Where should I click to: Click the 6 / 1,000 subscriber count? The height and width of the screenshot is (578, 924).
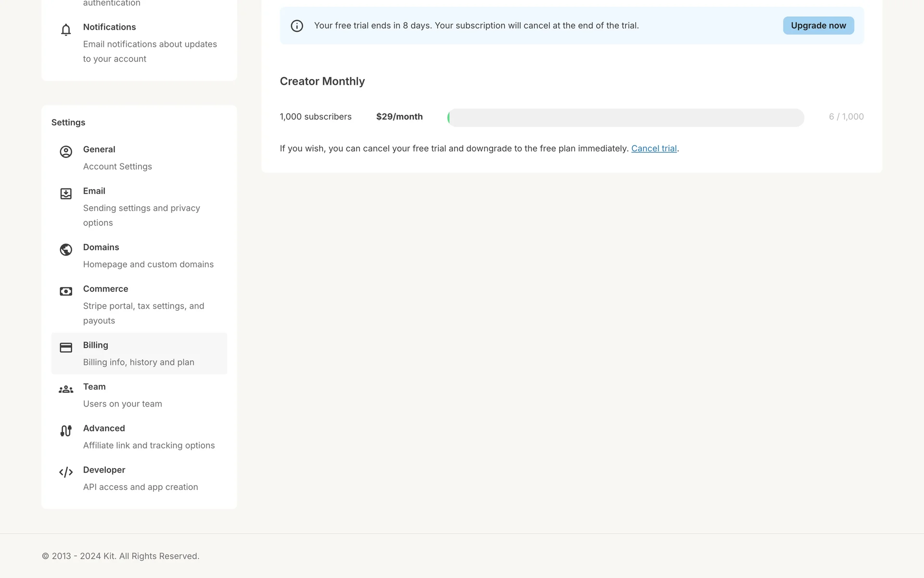pyautogui.click(x=846, y=117)
